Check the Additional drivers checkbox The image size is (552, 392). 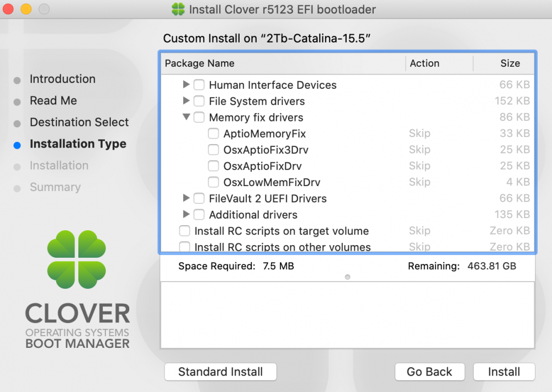[199, 214]
